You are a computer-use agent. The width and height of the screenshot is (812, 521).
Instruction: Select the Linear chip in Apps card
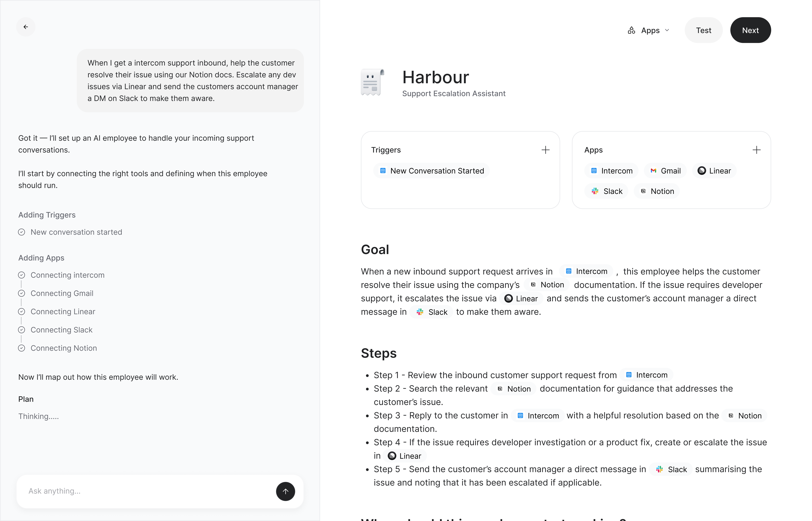pyautogui.click(x=714, y=171)
